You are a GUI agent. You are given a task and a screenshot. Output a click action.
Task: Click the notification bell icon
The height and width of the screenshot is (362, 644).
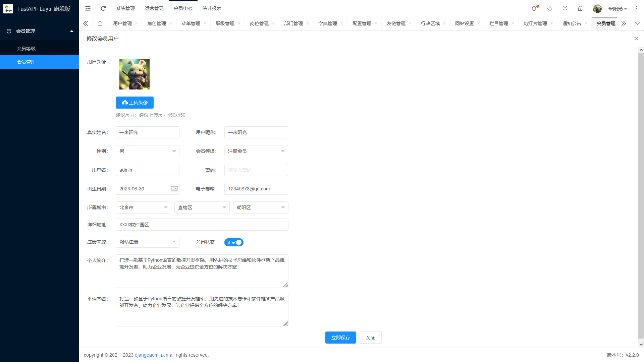coord(534,8)
